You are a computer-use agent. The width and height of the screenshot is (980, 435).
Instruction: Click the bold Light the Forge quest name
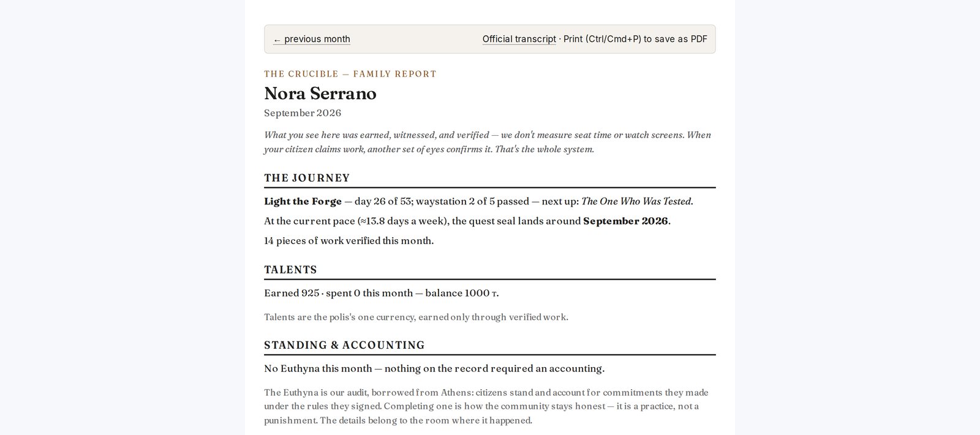303,201
